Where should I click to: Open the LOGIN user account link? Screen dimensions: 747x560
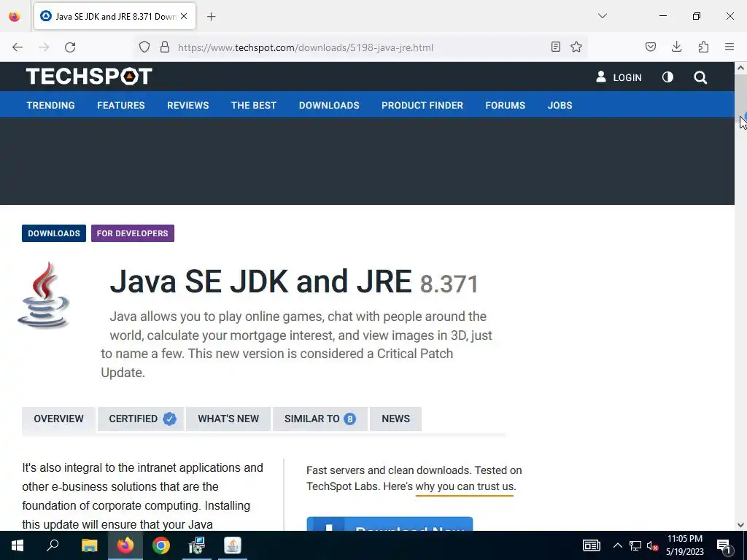pos(619,77)
